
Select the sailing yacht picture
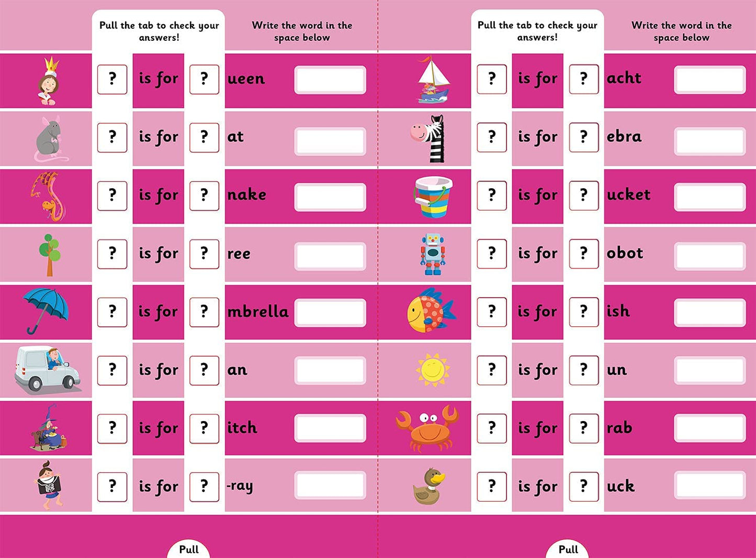tap(433, 80)
